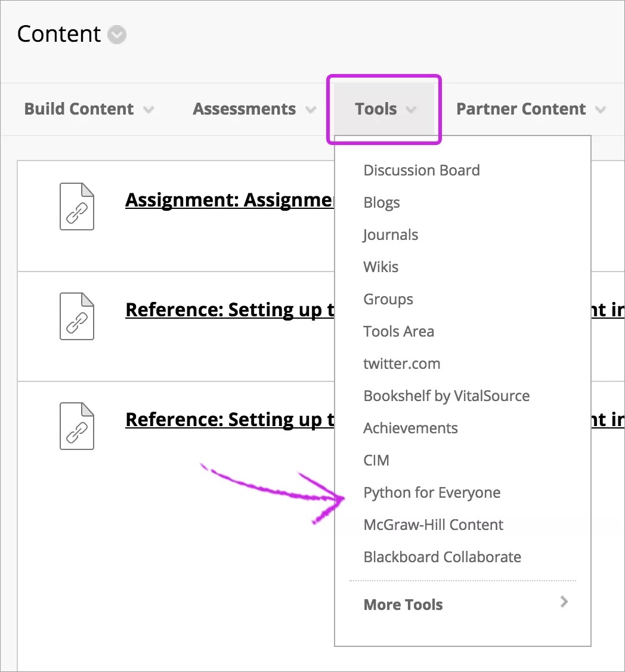Open the Assignment link at the top
625x672 pixels.
[227, 200]
